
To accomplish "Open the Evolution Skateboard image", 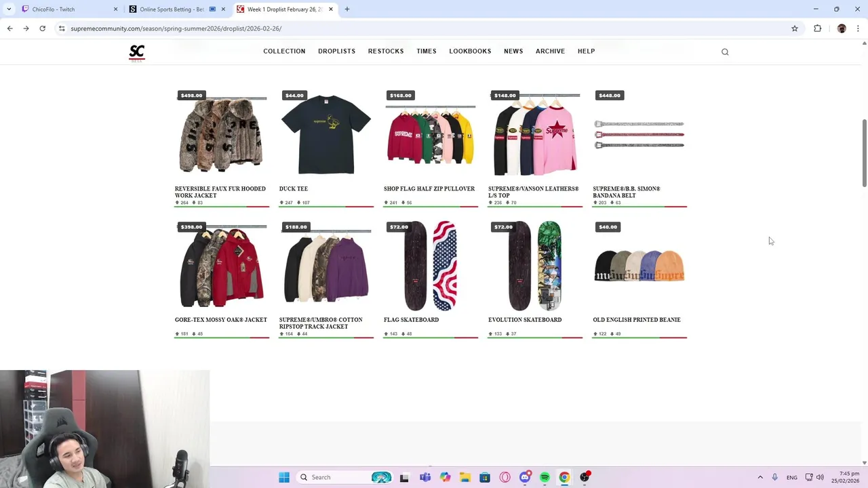I will pos(535,266).
